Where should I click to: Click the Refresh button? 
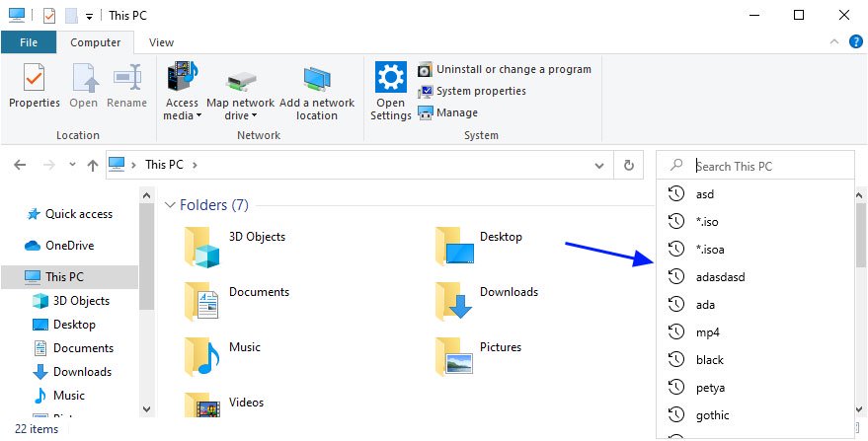(x=628, y=165)
